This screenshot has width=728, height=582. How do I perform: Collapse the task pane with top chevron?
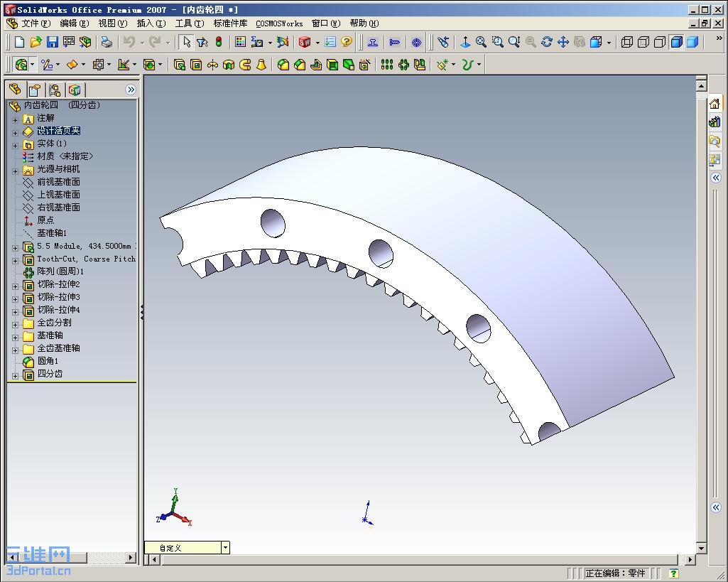[x=716, y=178]
